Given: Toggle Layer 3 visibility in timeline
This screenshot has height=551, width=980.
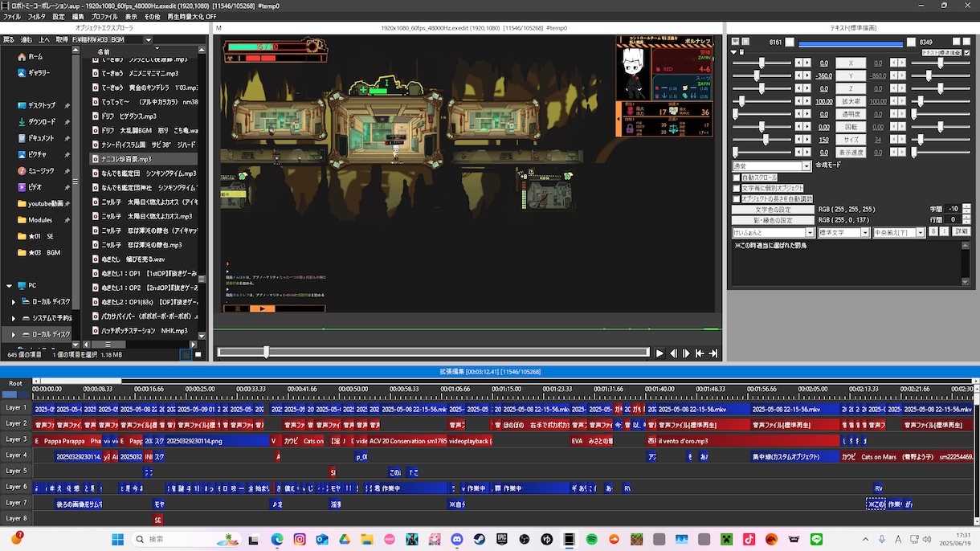Looking at the screenshot, I should [x=16, y=439].
